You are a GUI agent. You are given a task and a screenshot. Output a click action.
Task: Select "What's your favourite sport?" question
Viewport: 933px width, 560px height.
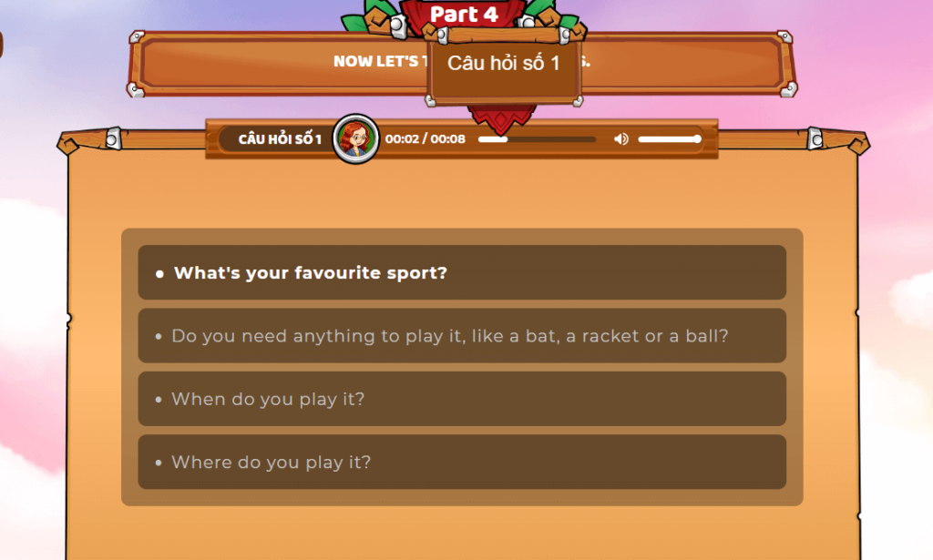pos(462,272)
